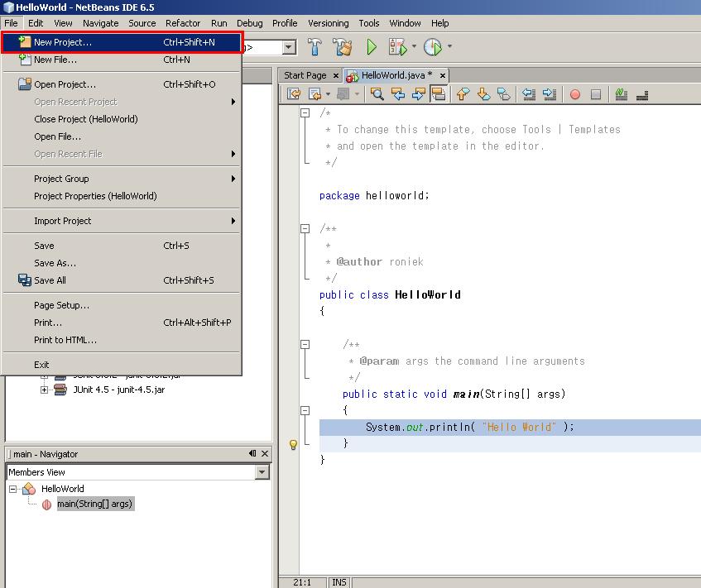Close the HelloWorld.java tab

(x=443, y=76)
